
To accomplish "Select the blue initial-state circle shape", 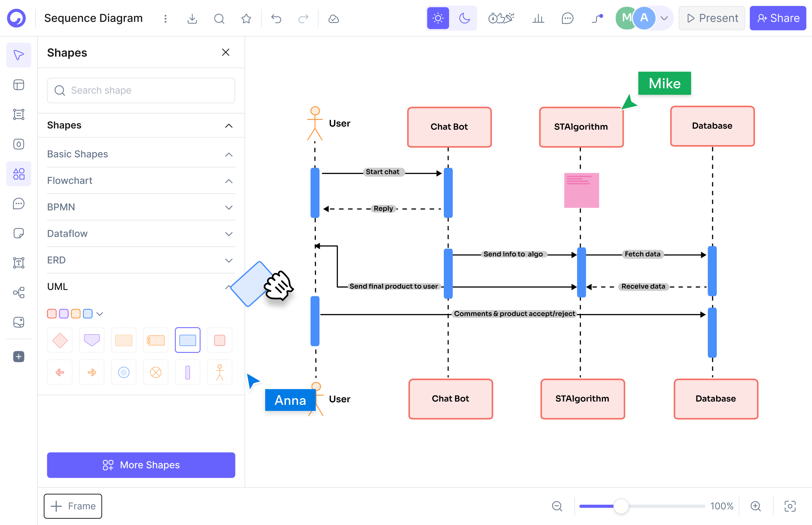I will [124, 372].
